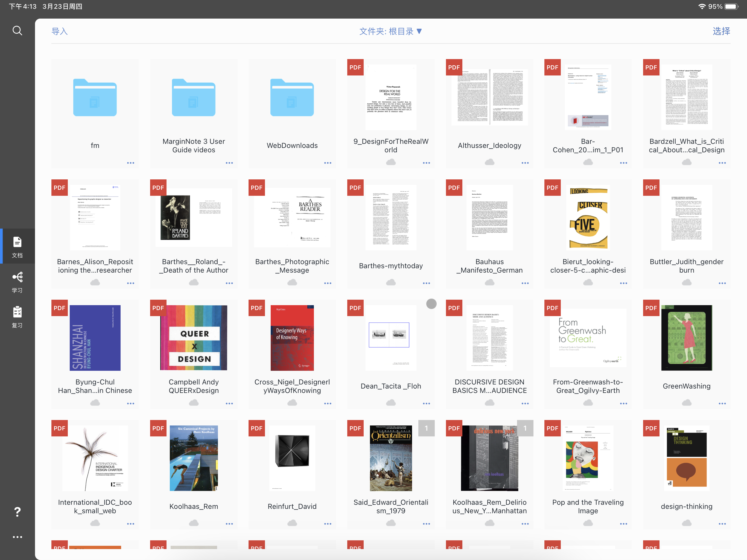Image resolution: width=747 pixels, height=560 pixels.
Task: Switch to 复习 review tab
Action: pyautogui.click(x=17, y=317)
